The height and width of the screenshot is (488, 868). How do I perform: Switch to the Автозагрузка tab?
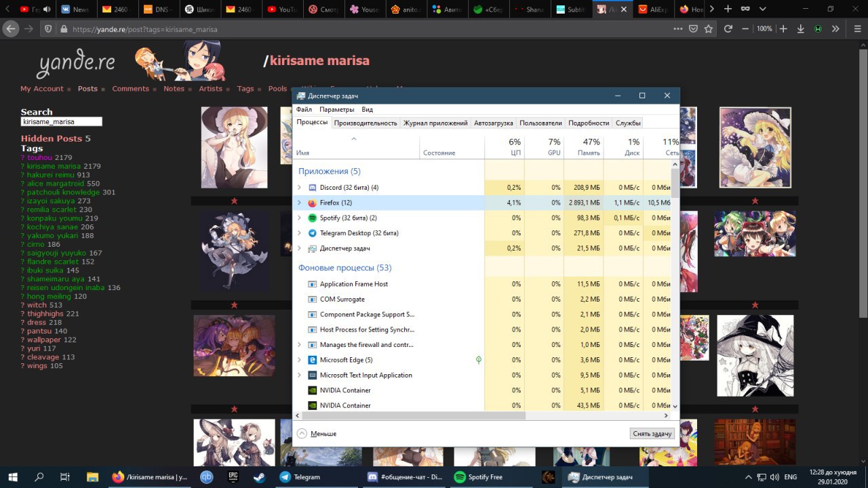coord(494,123)
